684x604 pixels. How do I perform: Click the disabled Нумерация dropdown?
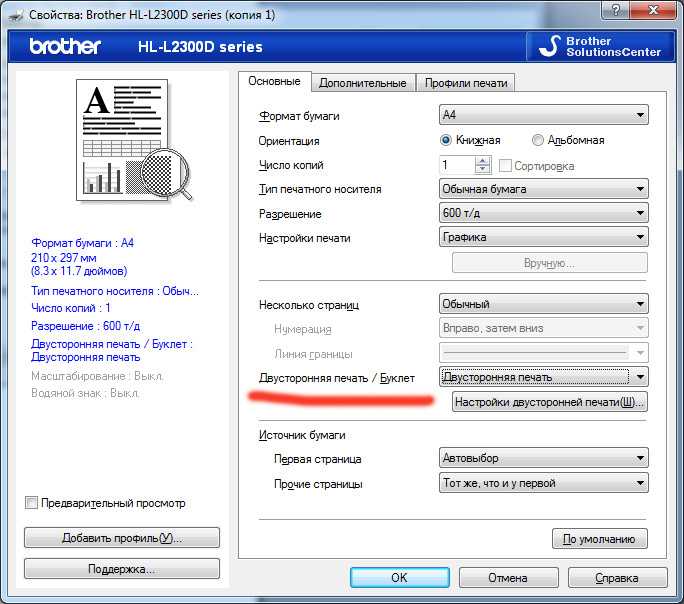544,328
